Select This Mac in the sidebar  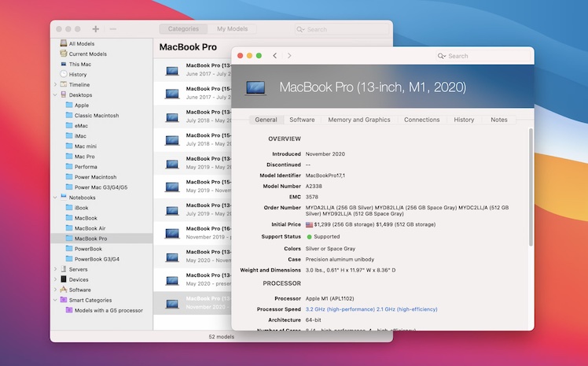79,64
